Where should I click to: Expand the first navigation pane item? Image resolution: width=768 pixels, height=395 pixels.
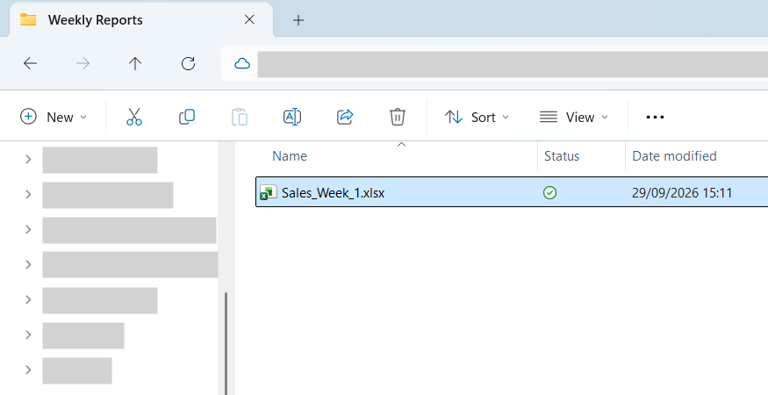[28, 159]
